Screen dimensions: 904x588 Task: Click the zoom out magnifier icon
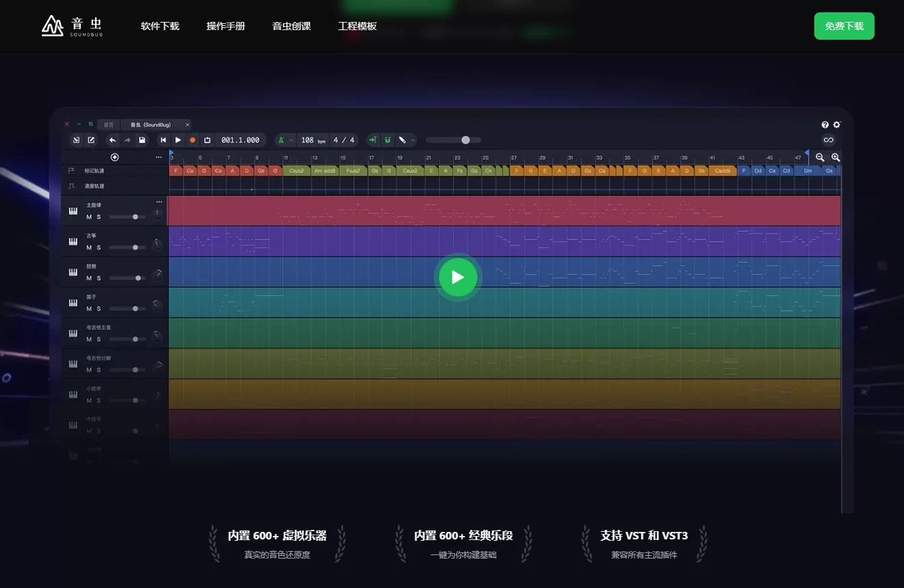[820, 157]
